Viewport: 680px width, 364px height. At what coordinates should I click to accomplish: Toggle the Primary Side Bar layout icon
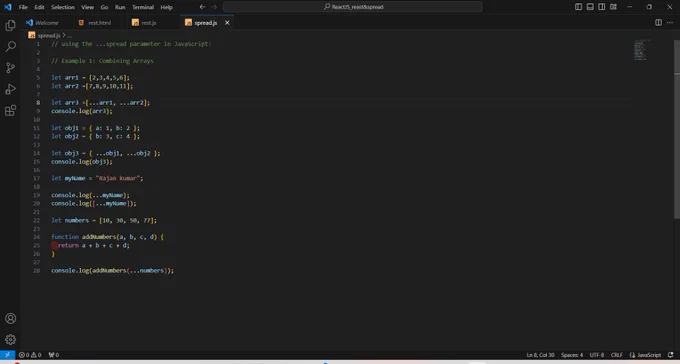click(579, 7)
